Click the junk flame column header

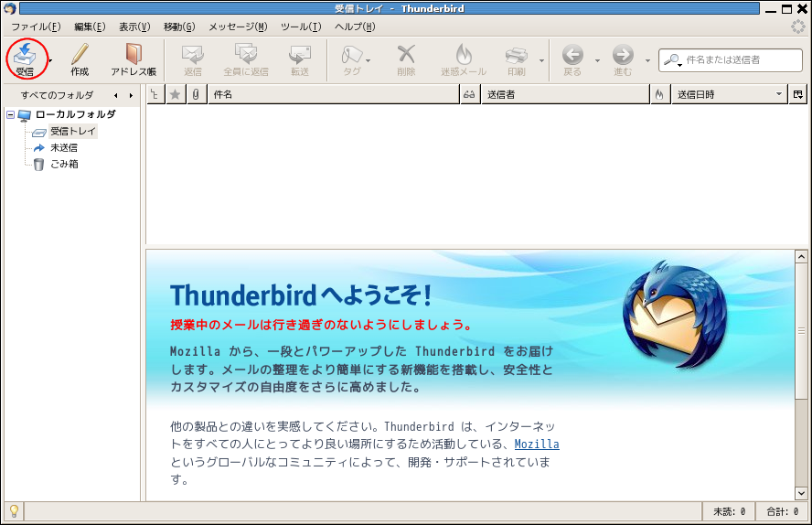coord(659,94)
